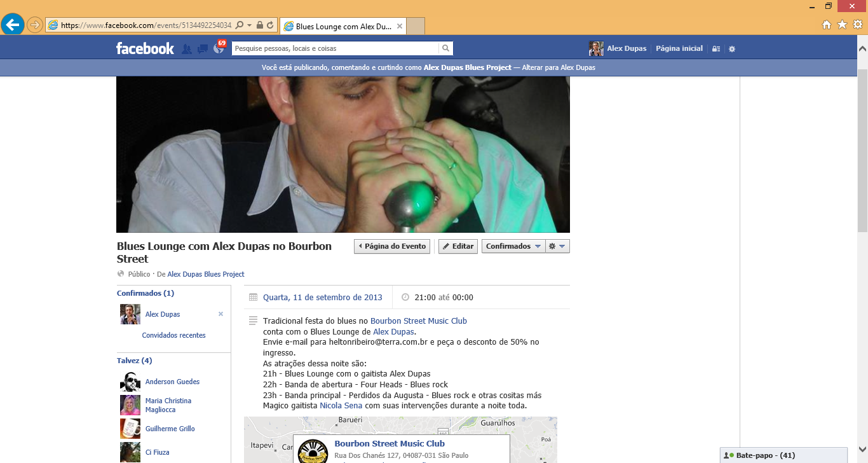Image resolution: width=868 pixels, height=463 pixels.
Task: Open Alex Dupas profile link in top bar
Action: 627,48
